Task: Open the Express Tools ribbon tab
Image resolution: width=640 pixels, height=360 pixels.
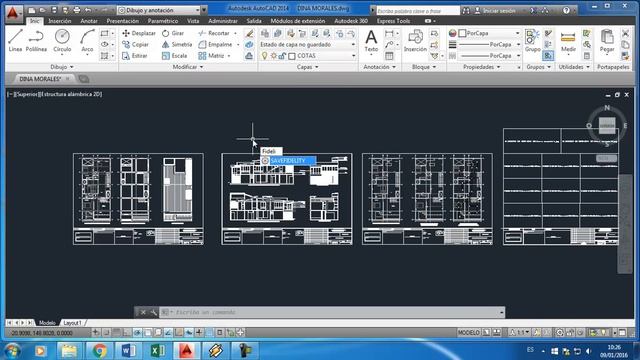Action: pyautogui.click(x=393, y=21)
